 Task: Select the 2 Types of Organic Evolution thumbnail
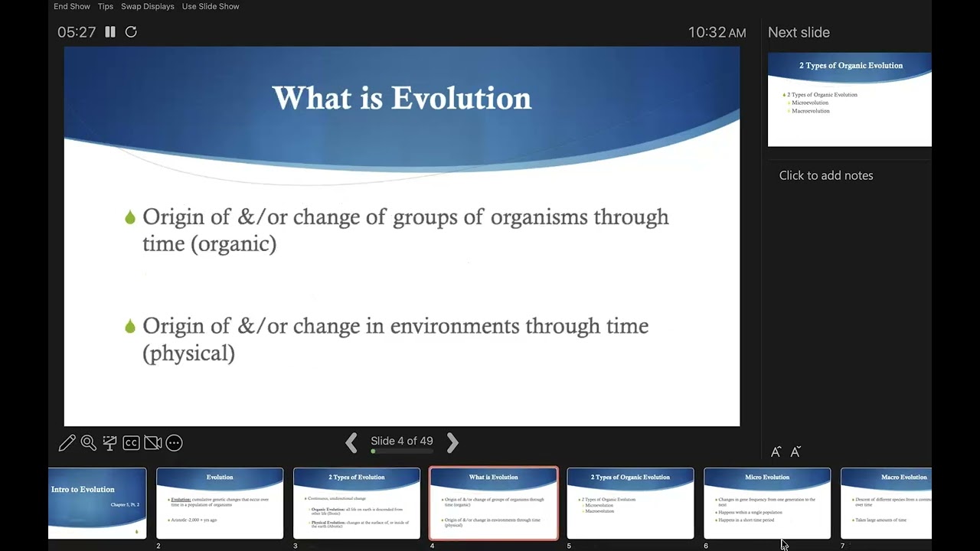630,504
